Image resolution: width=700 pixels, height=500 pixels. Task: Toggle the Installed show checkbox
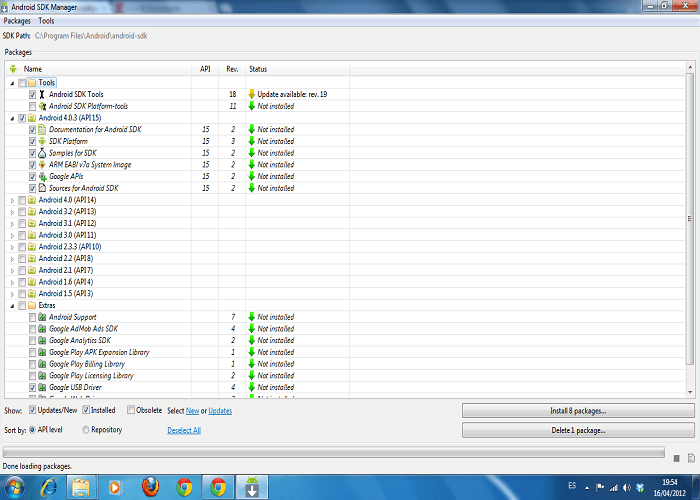(86, 410)
